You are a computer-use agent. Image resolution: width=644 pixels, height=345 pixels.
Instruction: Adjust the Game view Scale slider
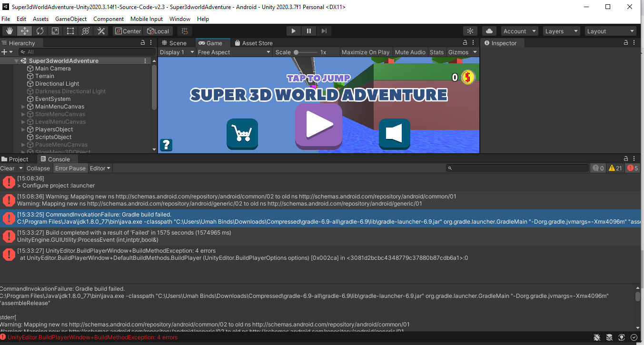(x=306, y=52)
